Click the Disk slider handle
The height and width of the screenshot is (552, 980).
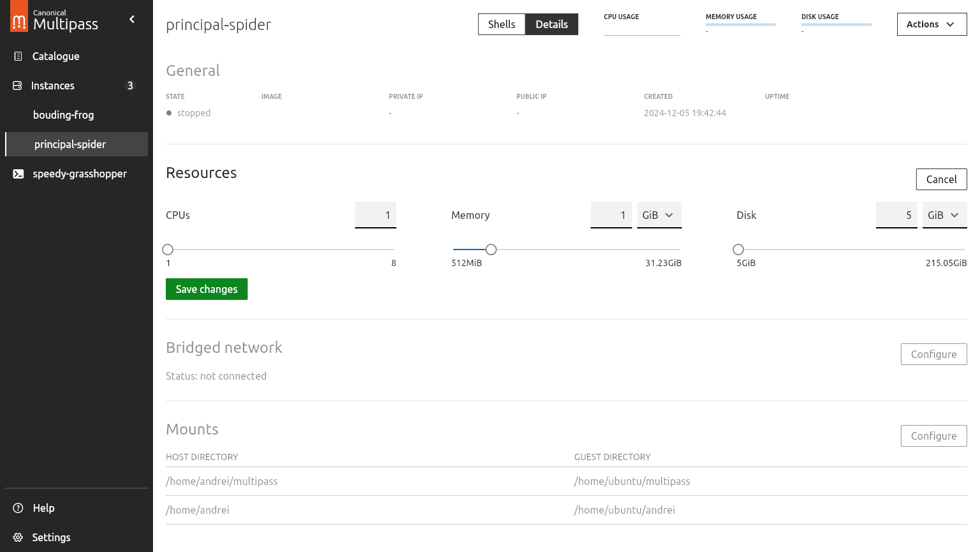click(x=738, y=250)
